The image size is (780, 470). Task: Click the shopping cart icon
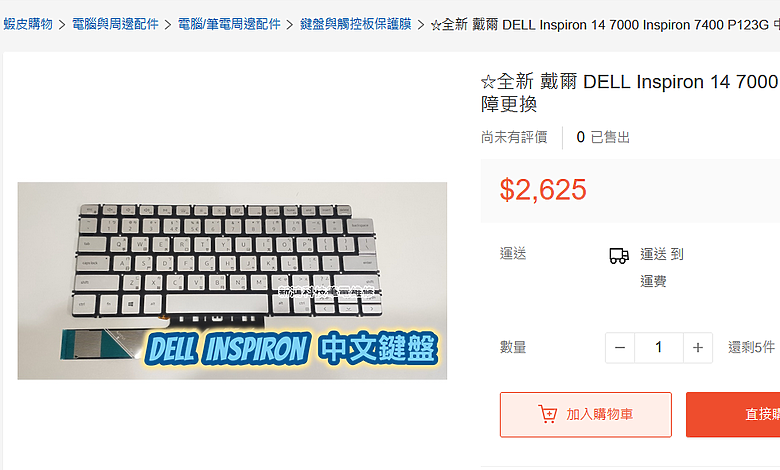point(547,414)
